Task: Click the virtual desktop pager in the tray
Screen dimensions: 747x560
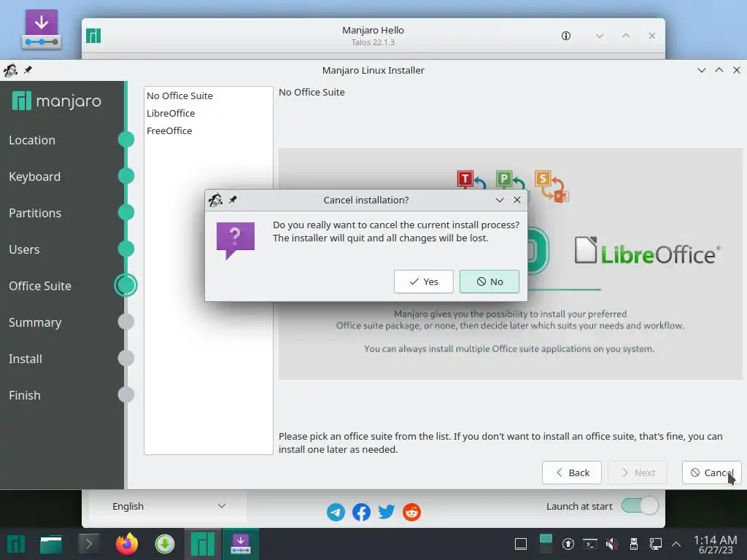Action: (x=546, y=544)
